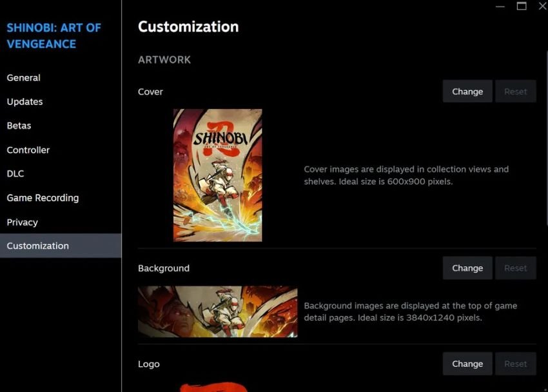Open Game Recording settings
Screen dimensions: 548x392
pyautogui.click(x=43, y=198)
